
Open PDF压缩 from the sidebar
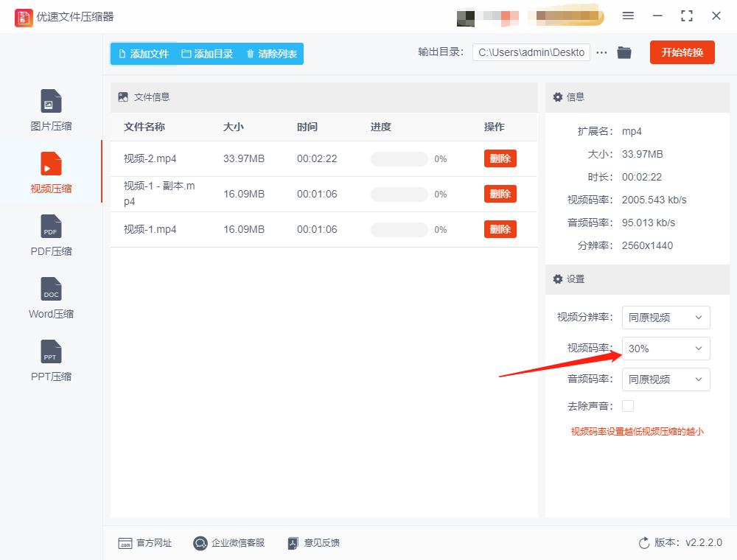point(50,234)
